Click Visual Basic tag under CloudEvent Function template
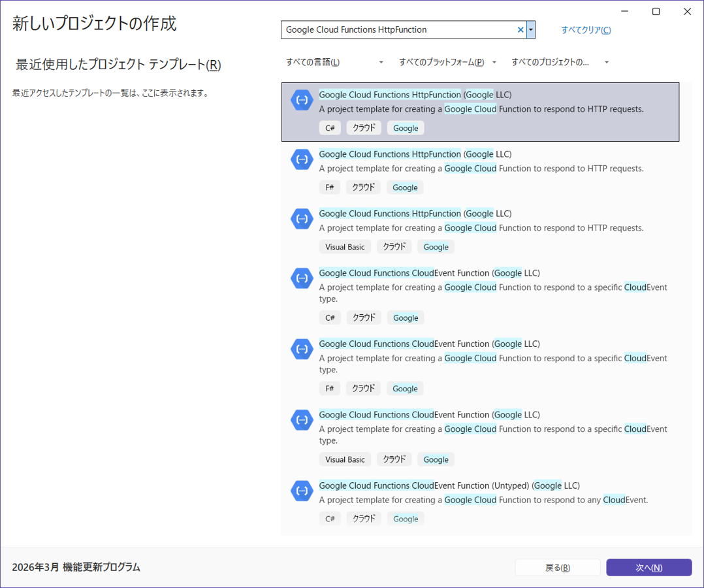This screenshot has height=588, width=704. click(x=345, y=459)
